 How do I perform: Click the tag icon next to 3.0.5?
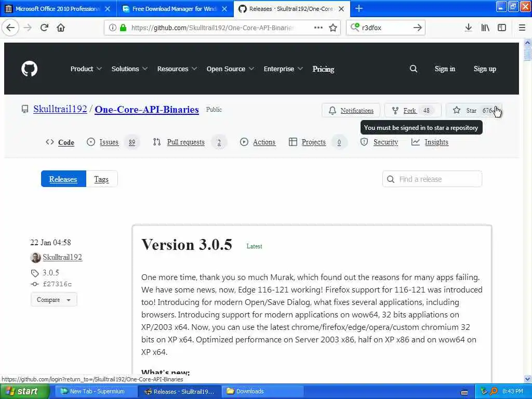[x=35, y=273]
